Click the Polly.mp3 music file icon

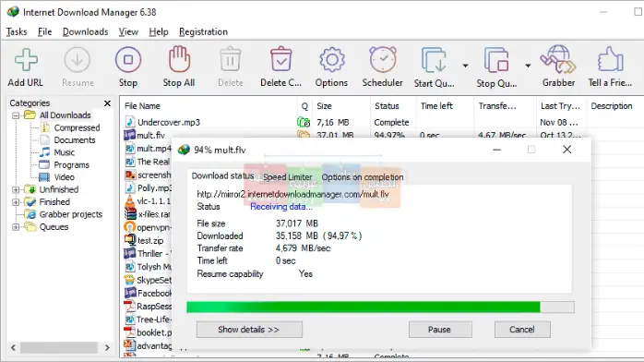point(130,187)
